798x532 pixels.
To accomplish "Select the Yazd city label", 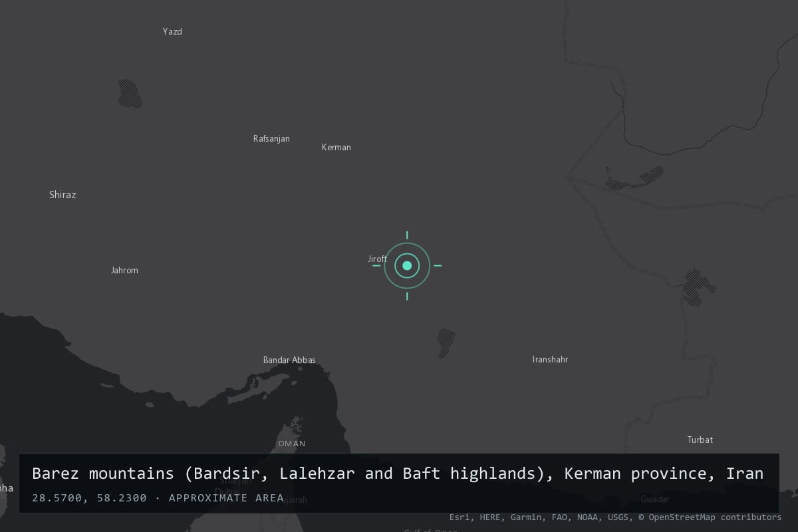I will point(172,32).
